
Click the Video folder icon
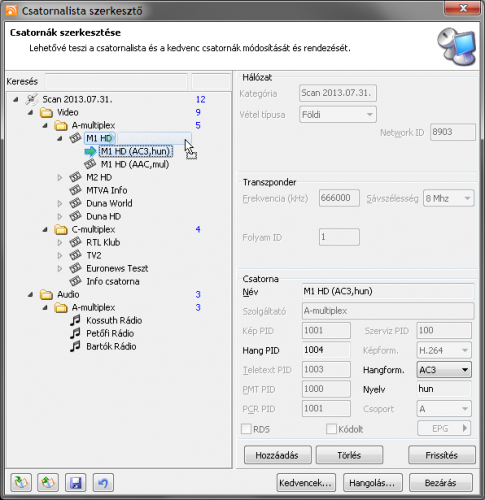tap(46, 113)
